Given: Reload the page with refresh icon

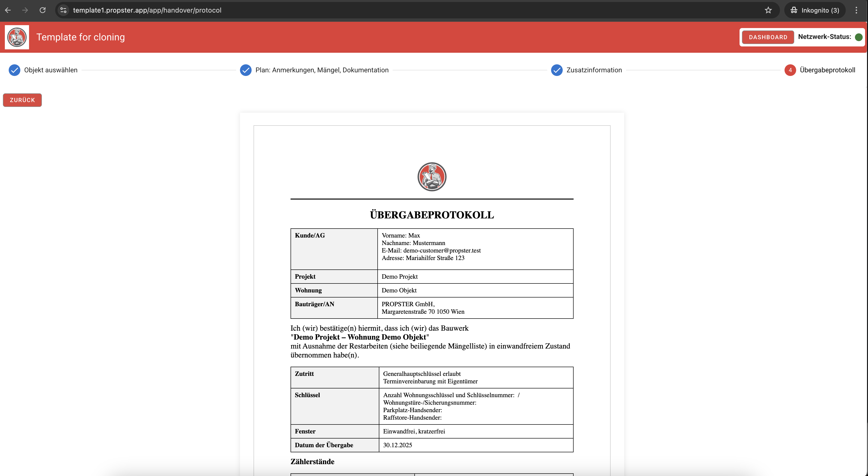Looking at the screenshot, I should coord(43,10).
